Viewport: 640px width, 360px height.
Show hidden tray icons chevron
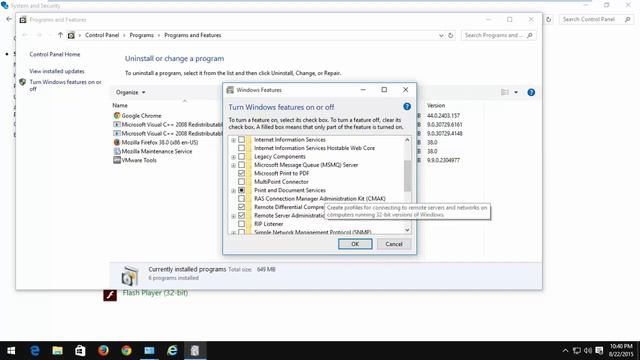[565, 351]
